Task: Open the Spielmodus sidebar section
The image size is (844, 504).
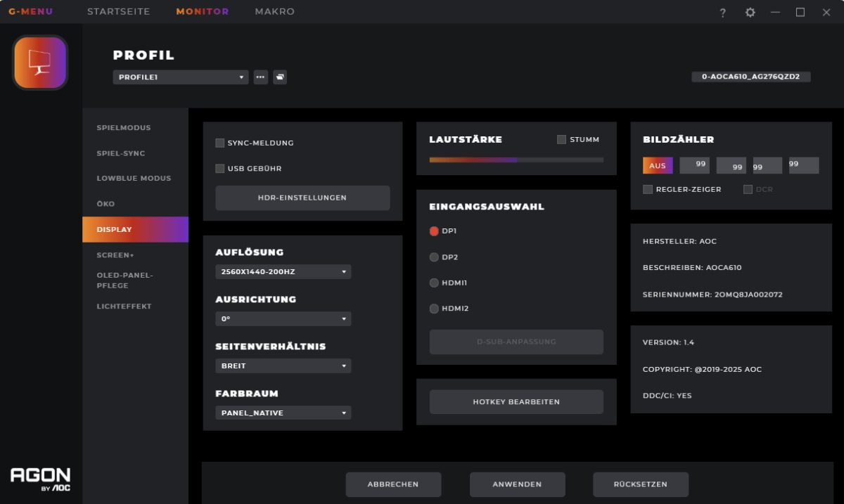Action: coord(124,128)
